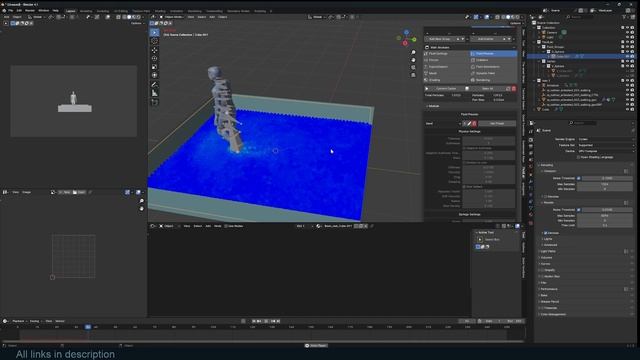Image resolution: width=640 pixels, height=360 pixels.
Task: Select the Annotate pencil tool
Action: (x=154, y=84)
